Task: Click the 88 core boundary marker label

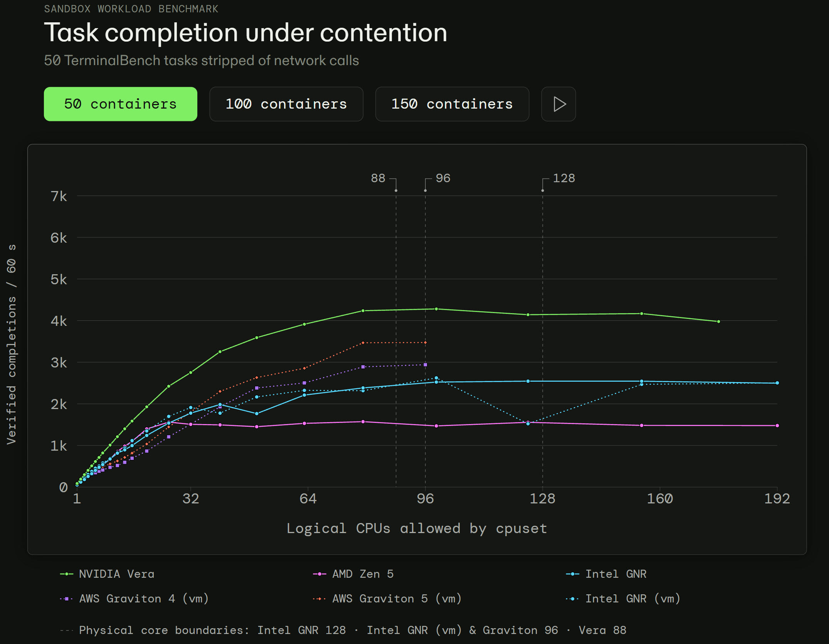Action: coord(378,178)
